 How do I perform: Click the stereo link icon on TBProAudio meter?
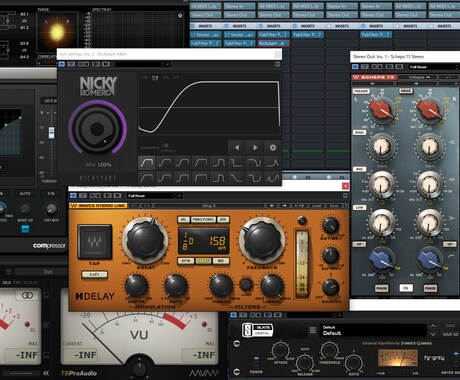pos(27,295)
